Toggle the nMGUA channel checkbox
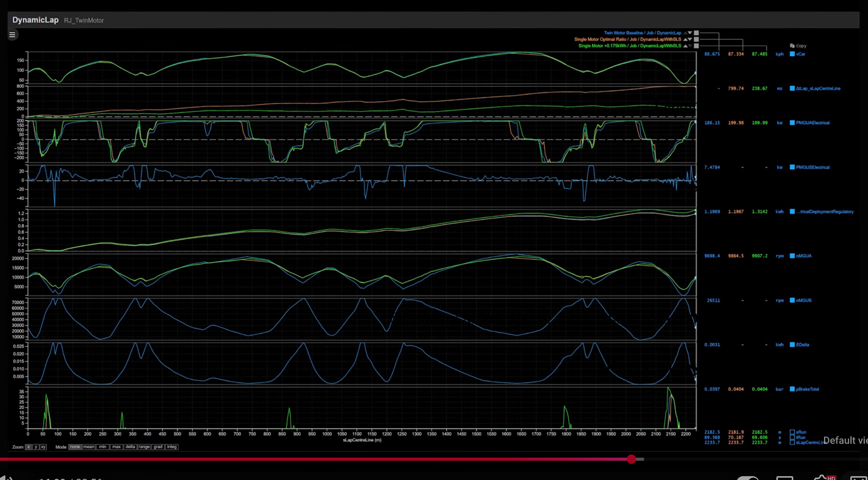868x480 pixels. click(x=792, y=256)
